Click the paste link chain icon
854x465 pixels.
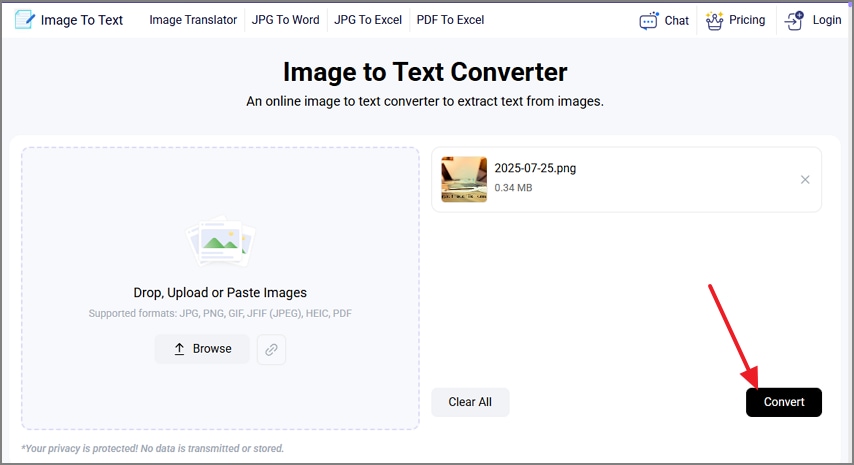pyautogui.click(x=271, y=349)
